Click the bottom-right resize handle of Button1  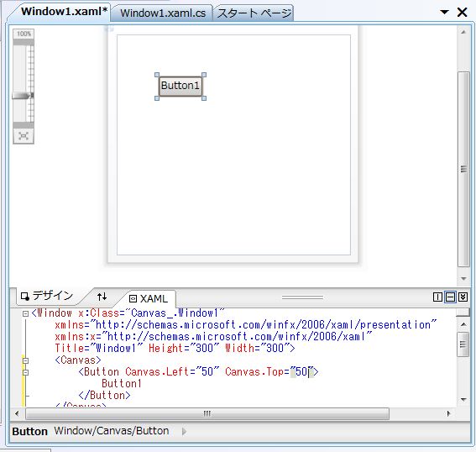pyautogui.click(x=204, y=98)
